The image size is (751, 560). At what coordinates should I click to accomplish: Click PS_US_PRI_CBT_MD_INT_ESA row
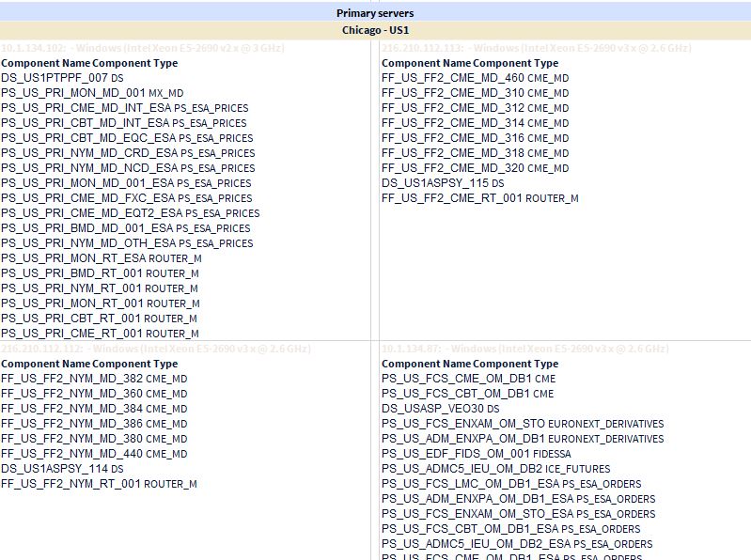123,123
